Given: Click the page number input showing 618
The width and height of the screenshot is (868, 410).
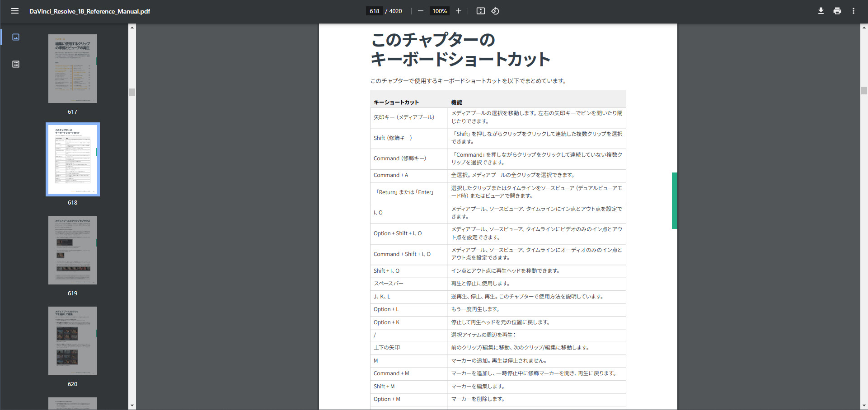Looking at the screenshot, I should (374, 11).
